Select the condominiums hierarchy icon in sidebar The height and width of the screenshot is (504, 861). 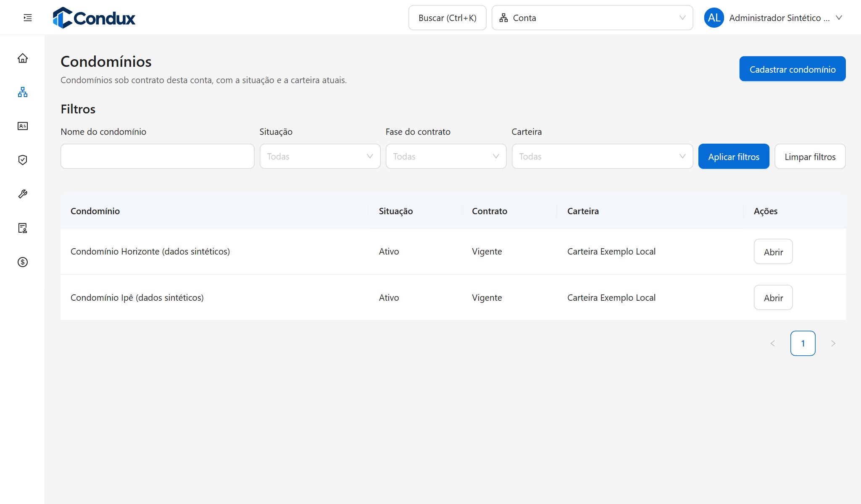point(23,92)
